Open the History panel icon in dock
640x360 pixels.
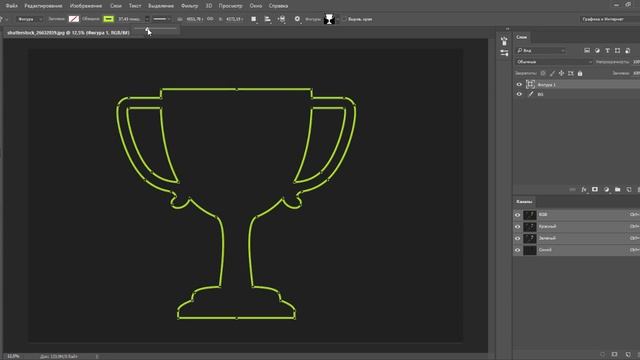(x=504, y=41)
